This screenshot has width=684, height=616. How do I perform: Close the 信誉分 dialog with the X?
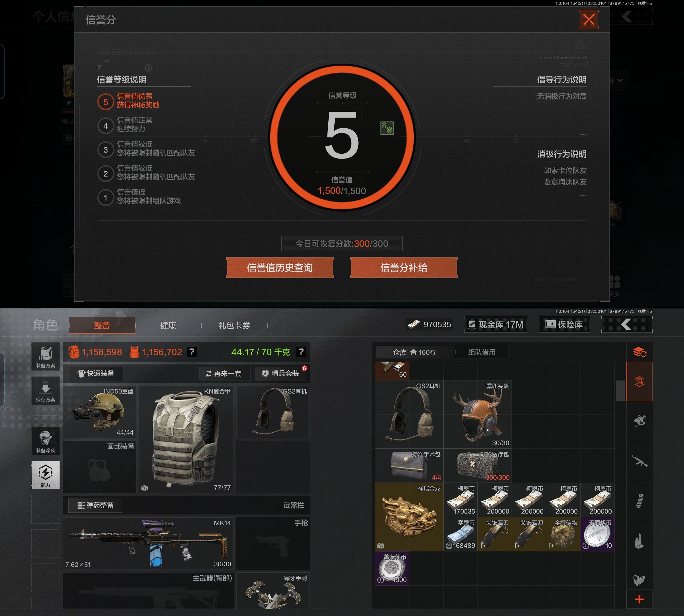[589, 19]
